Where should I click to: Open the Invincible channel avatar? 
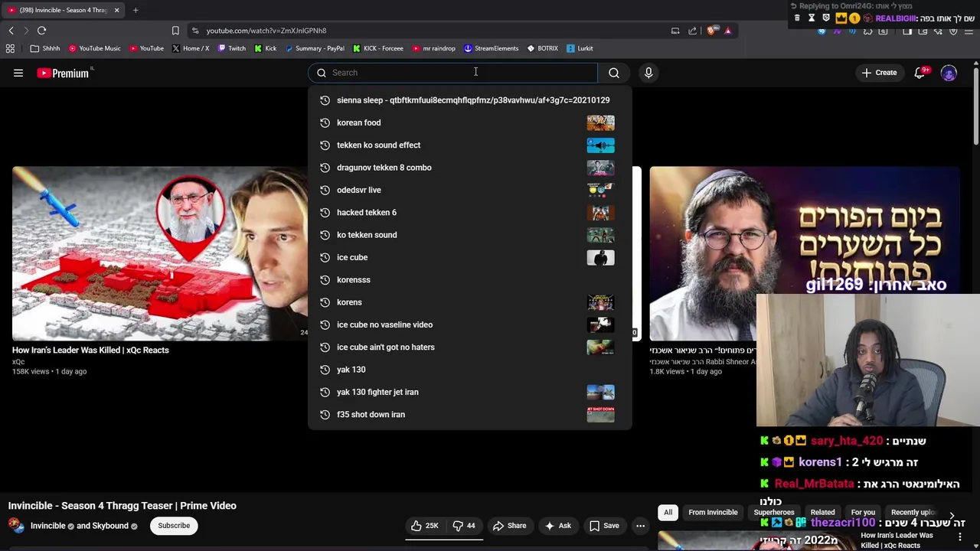(x=15, y=525)
